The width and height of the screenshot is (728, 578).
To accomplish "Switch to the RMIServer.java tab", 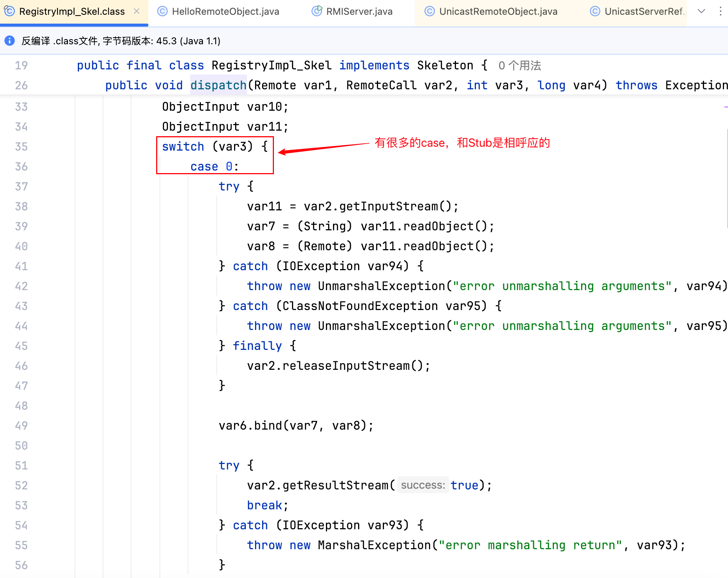I will click(x=359, y=11).
